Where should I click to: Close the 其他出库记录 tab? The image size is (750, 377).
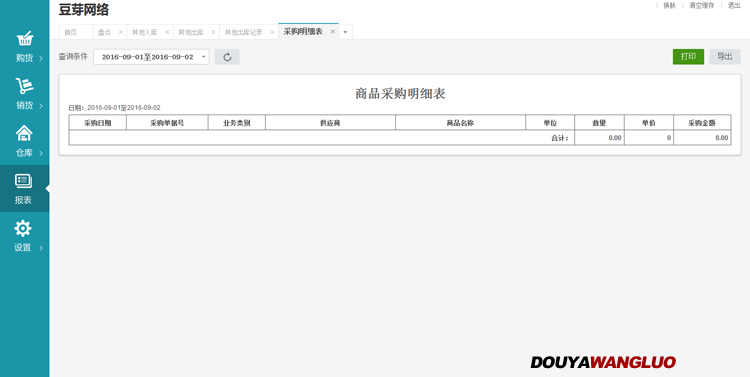pos(272,32)
